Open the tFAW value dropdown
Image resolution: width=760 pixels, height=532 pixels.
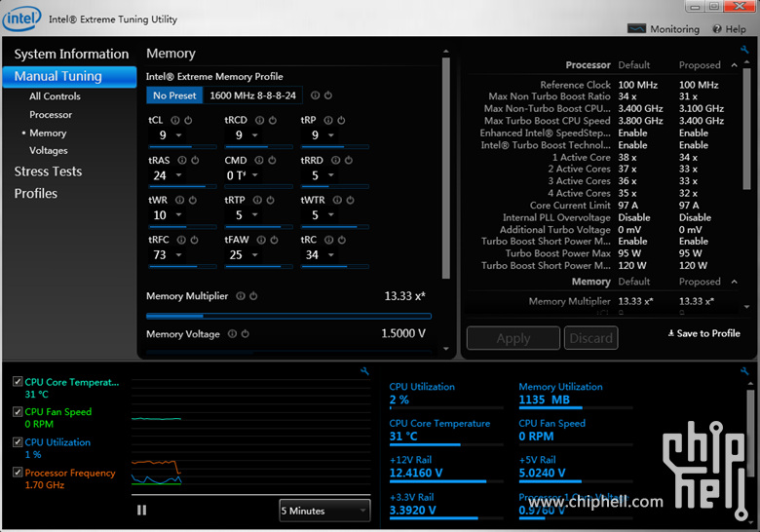click(255, 255)
